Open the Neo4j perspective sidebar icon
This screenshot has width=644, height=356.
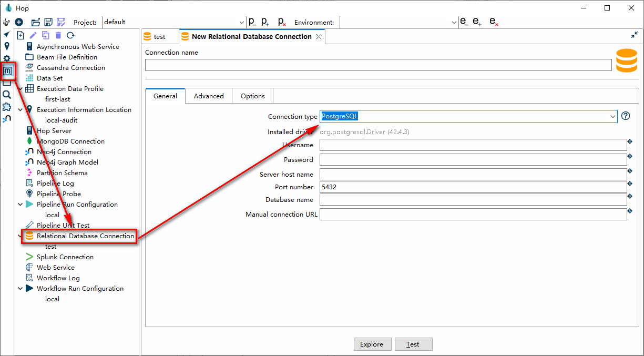pyautogui.click(x=7, y=119)
